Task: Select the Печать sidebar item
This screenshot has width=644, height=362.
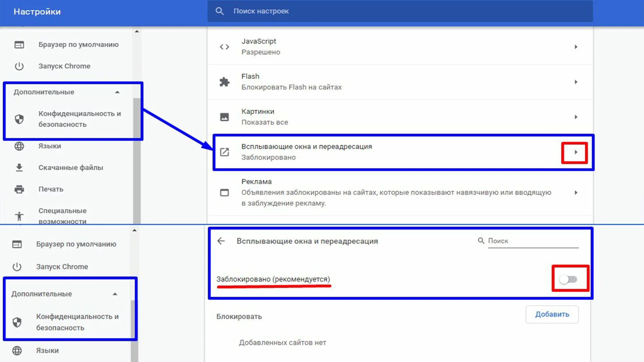Action: pyautogui.click(x=51, y=189)
